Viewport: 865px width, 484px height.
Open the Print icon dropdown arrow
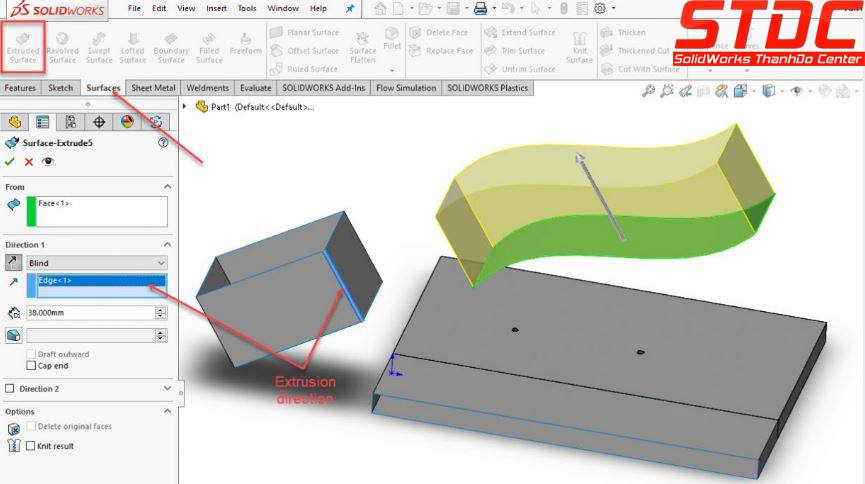[494, 9]
